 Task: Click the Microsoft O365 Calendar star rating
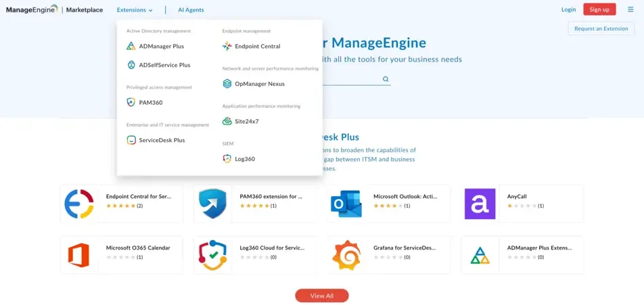120,257
